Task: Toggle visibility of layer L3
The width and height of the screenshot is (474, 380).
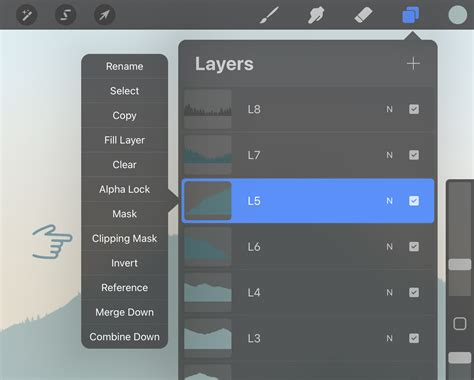Action: click(414, 338)
